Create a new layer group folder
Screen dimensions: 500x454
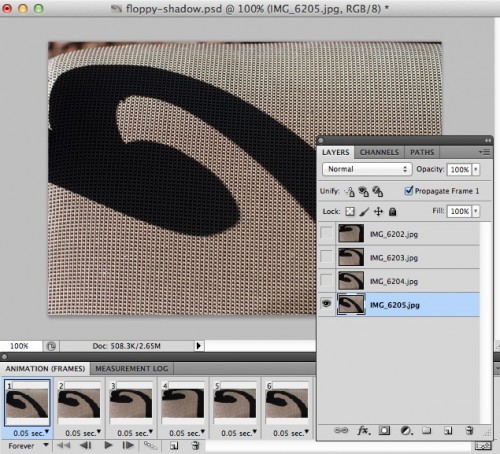tap(427, 430)
